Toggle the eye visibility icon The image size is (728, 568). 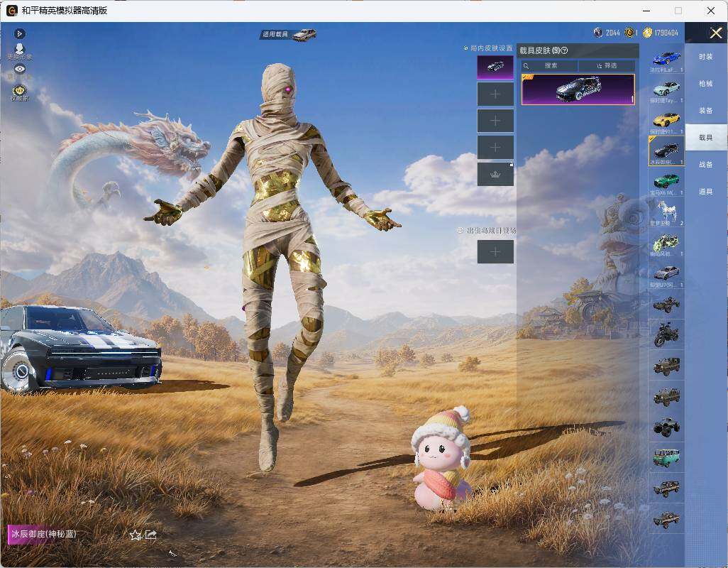(x=19, y=69)
